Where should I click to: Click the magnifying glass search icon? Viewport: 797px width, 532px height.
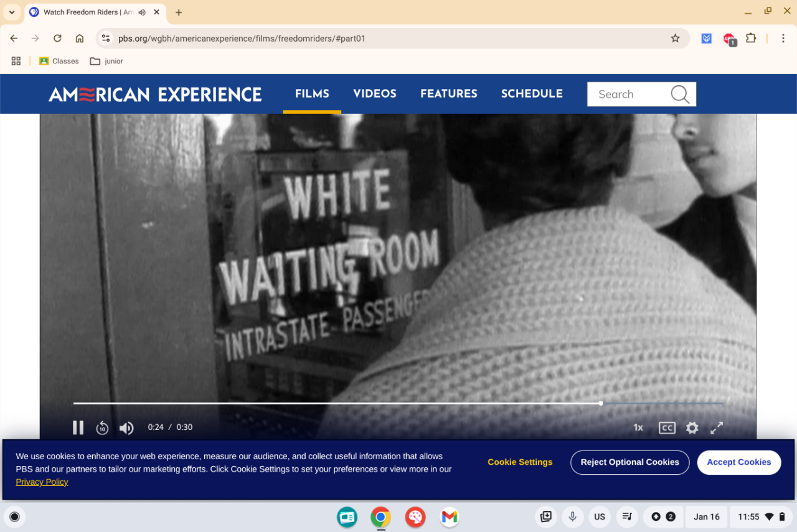(680, 95)
